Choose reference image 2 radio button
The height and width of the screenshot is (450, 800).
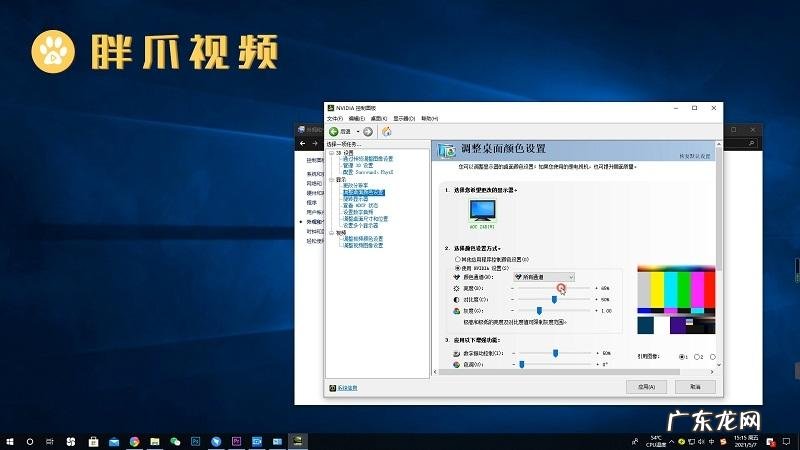click(697, 357)
